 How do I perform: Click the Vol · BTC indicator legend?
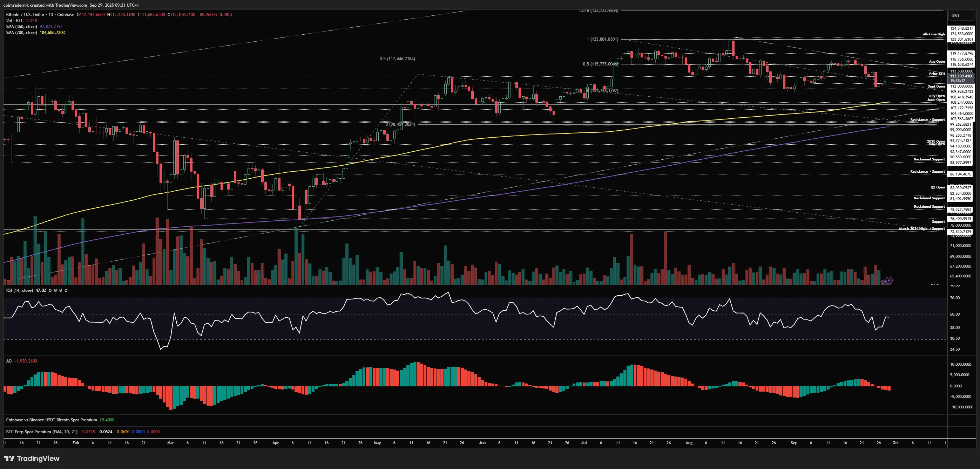tap(14, 21)
